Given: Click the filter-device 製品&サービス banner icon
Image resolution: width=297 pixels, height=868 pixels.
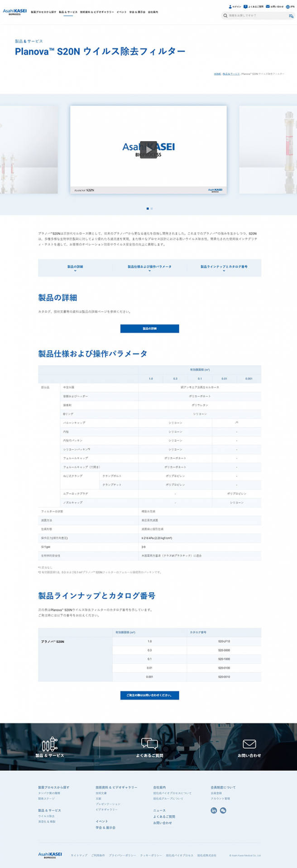Looking at the screenshot, I should pos(50,745).
